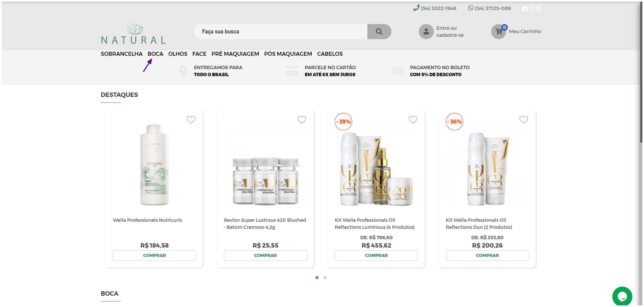Click COMPRAR for Kit Luminous 4 Produtos

(376, 255)
